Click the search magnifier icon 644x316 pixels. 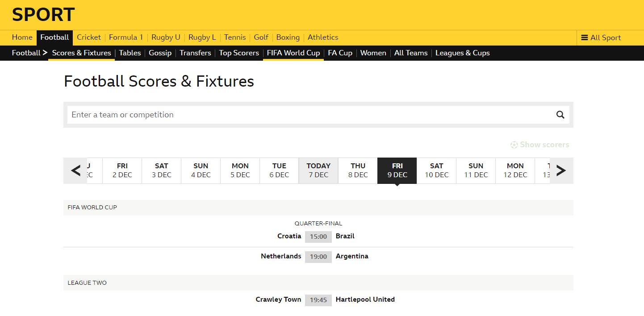(560, 115)
